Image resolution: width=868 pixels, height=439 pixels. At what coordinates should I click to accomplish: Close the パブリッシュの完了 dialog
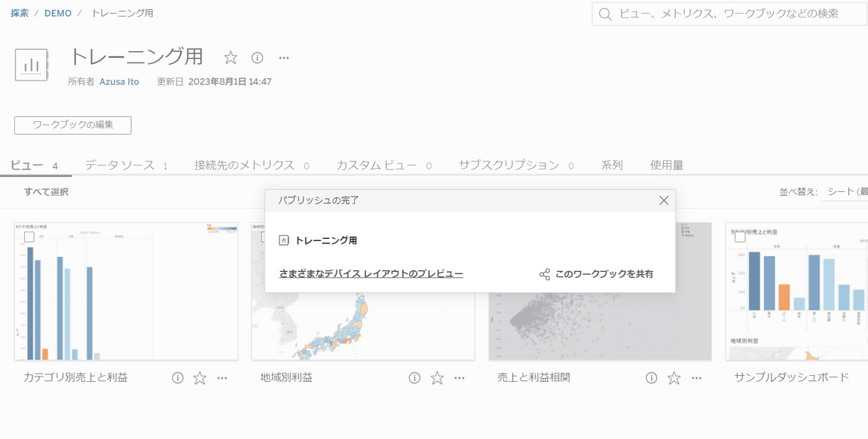(x=665, y=200)
